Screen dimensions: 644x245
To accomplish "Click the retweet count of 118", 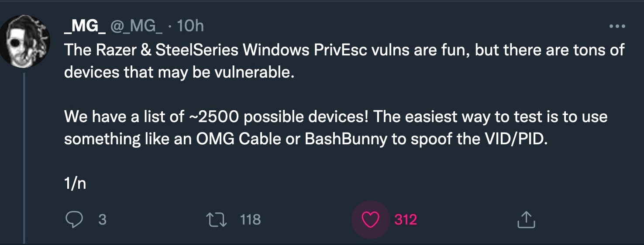I will (x=250, y=219).
